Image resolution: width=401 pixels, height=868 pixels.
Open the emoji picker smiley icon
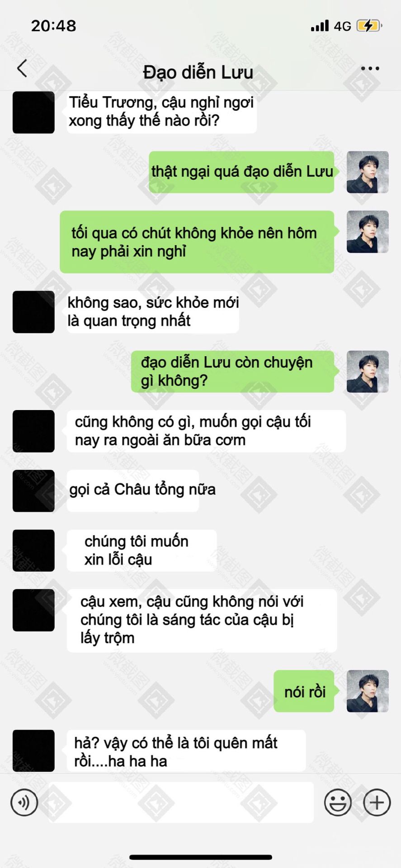tap(338, 802)
